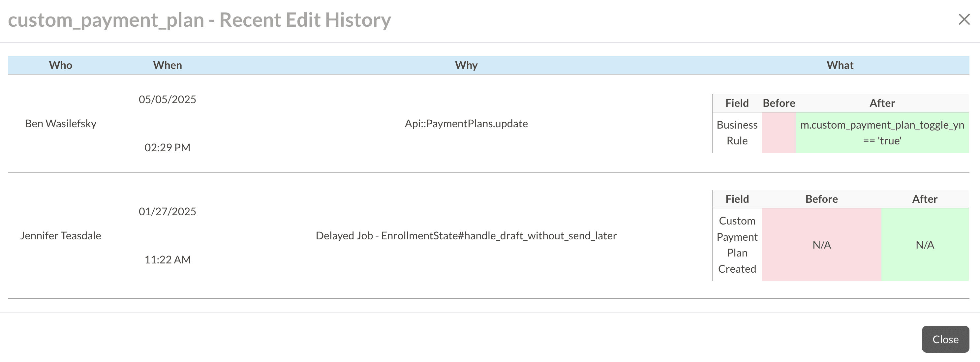Click the 01/27/2025 date entry

pos(168,211)
